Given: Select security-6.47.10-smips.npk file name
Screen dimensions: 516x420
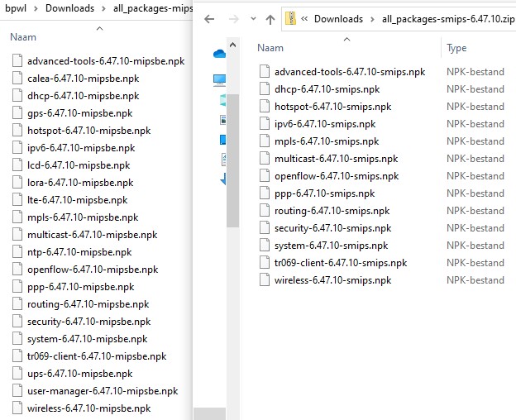Looking at the screenshot, I should coord(333,228).
